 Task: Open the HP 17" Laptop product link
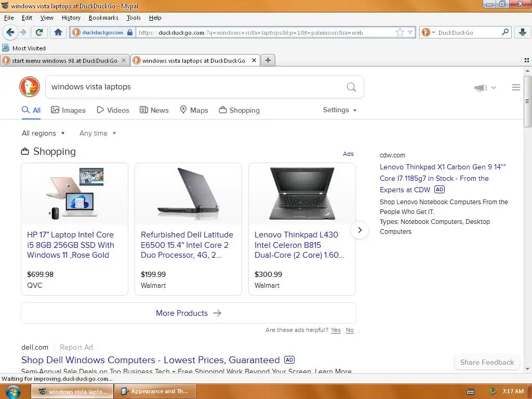click(x=71, y=245)
